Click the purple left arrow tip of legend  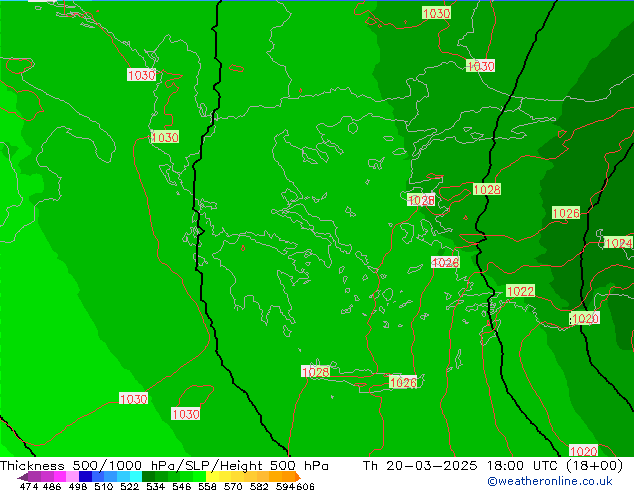23,477
